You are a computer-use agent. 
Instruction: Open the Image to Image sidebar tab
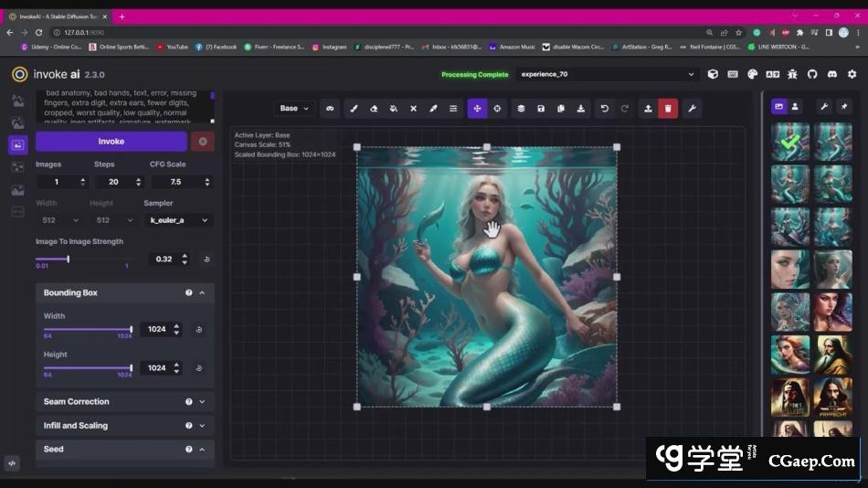click(x=17, y=122)
